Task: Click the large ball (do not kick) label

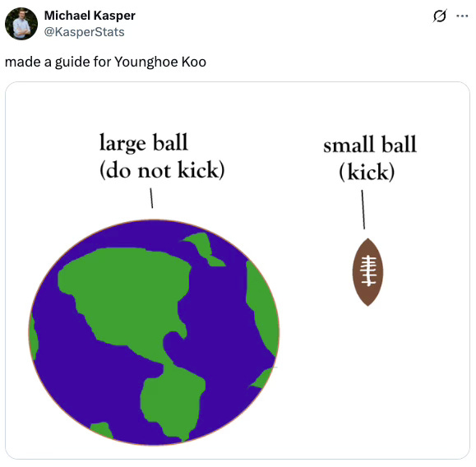Action: coord(162,156)
